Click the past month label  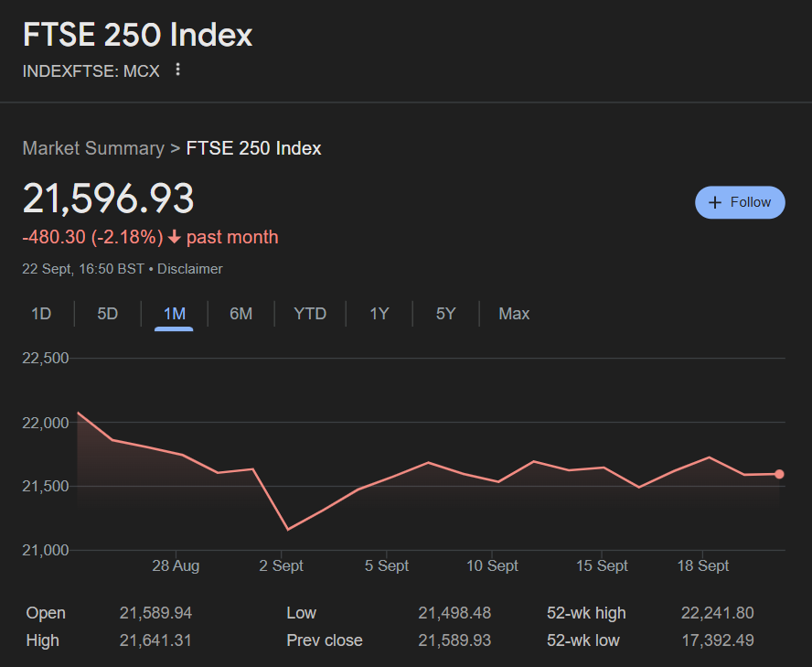pyautogui.click(x=232, y=237)
